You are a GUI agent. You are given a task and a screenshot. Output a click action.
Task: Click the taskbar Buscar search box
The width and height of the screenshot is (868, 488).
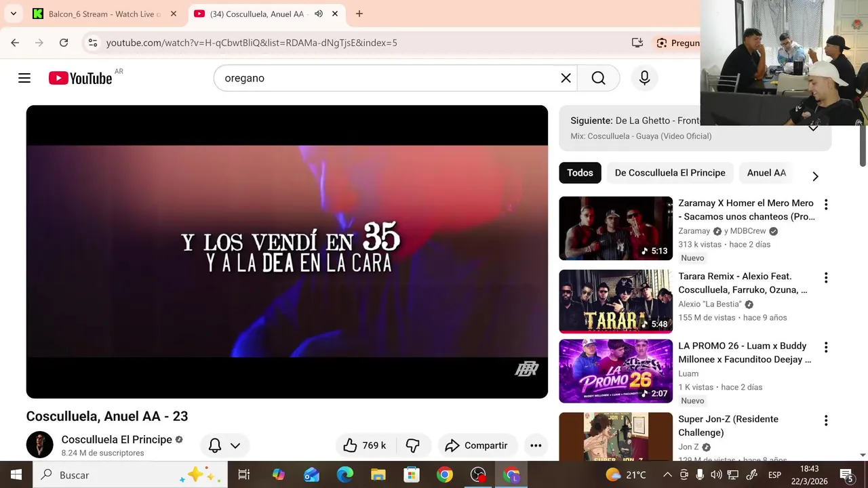[x=131, y=475]
